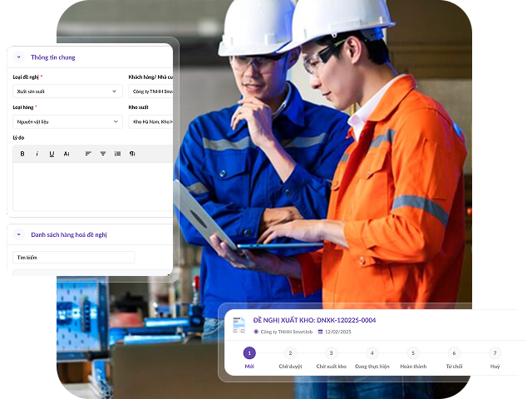This screenshot has width=532, height=399.
Task: Click inside the Lý do text area
Action: click(91, 186)
